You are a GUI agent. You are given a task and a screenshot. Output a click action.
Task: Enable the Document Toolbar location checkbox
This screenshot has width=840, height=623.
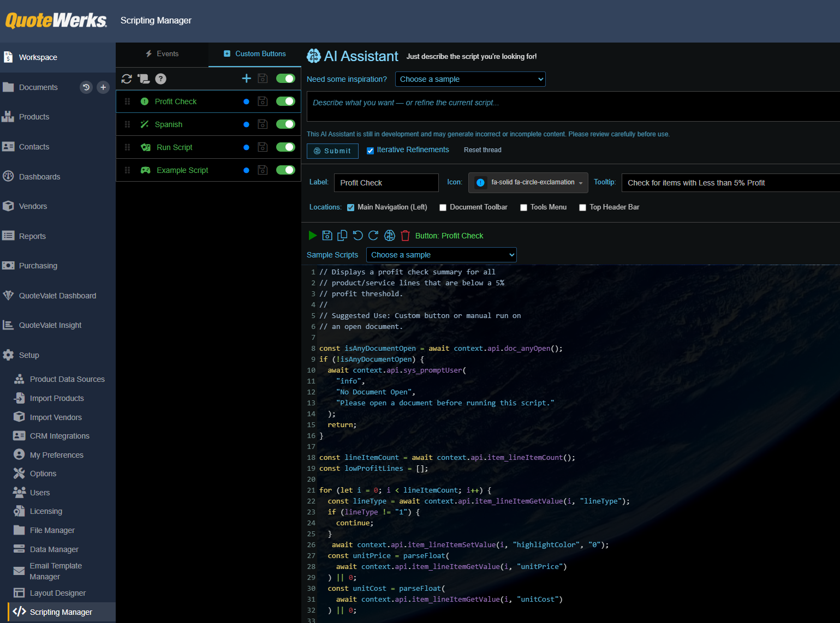click(443, 207)
